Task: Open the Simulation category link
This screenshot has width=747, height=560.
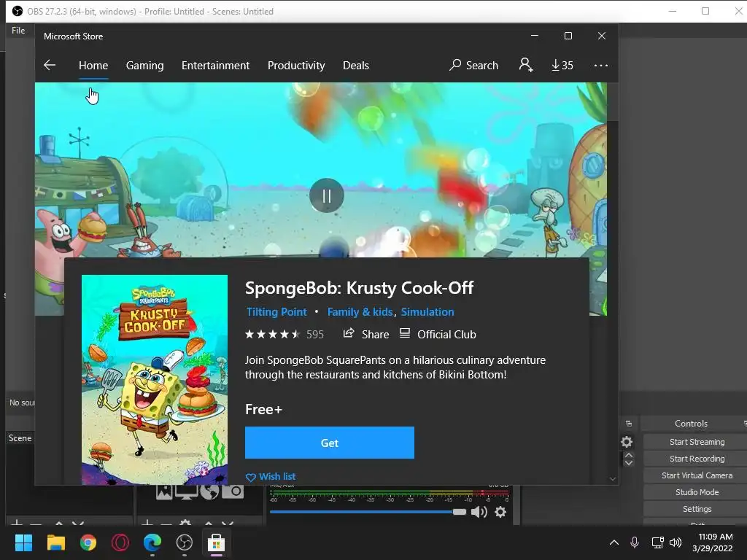Action: 427,312
